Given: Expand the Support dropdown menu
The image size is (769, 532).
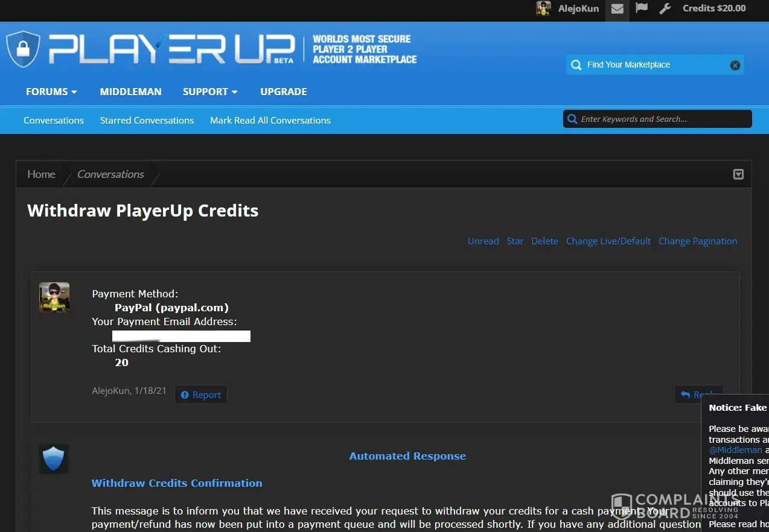Looking at the screenshot, I should point(210,92).
